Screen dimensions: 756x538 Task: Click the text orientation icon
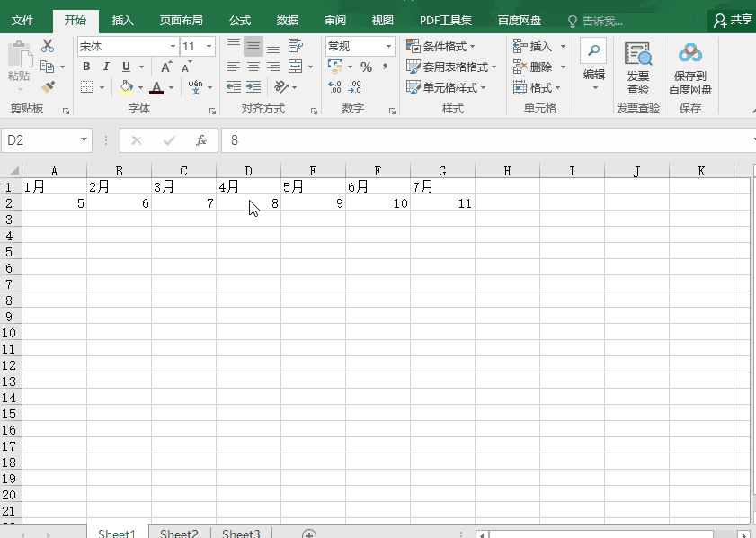pos(281,87)
